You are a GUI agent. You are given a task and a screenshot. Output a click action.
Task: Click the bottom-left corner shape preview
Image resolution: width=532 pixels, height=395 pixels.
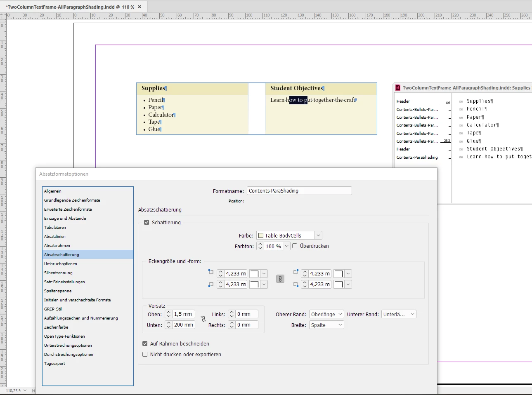click(x=254, y=284)
